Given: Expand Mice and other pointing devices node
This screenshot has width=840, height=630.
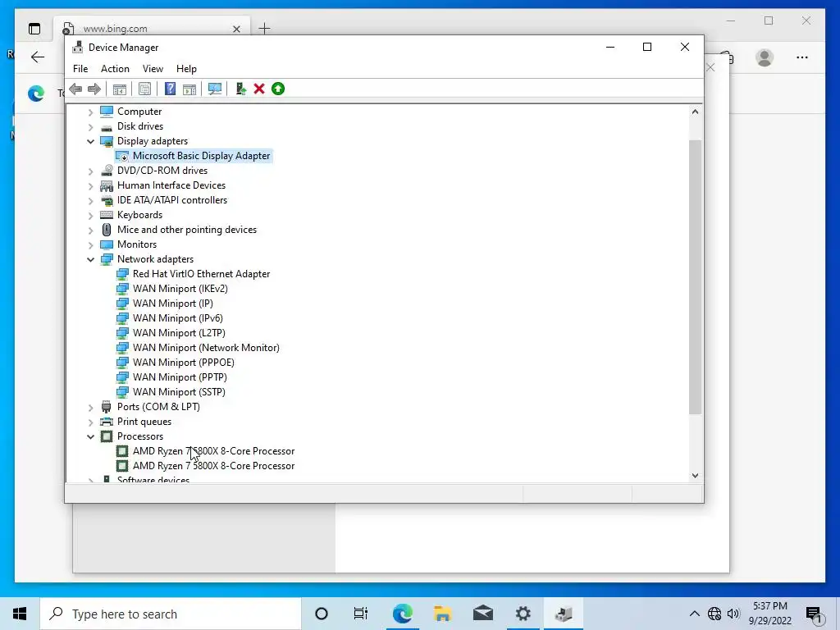Looking at the screenshot, I should coord(90,231).
